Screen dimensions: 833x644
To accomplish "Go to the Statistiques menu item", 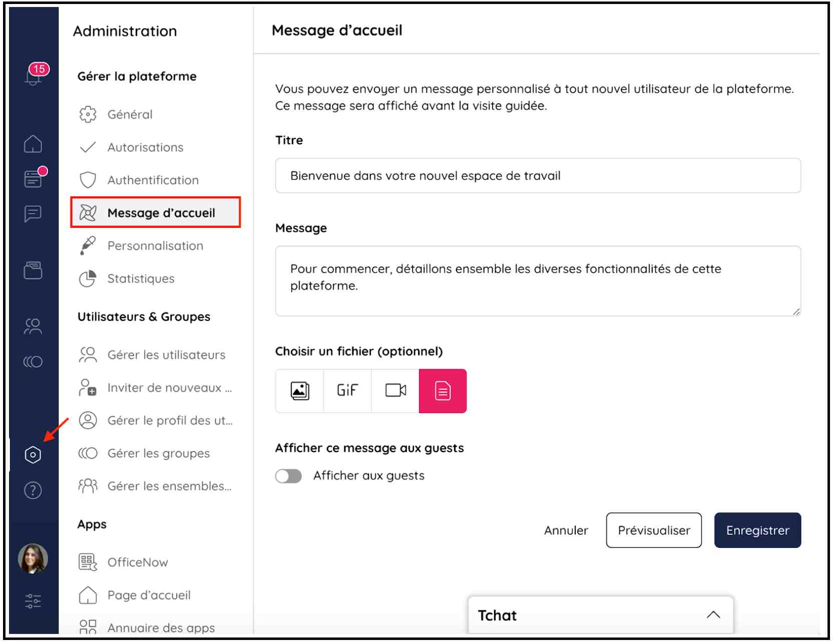I will (x=141, y=279).
